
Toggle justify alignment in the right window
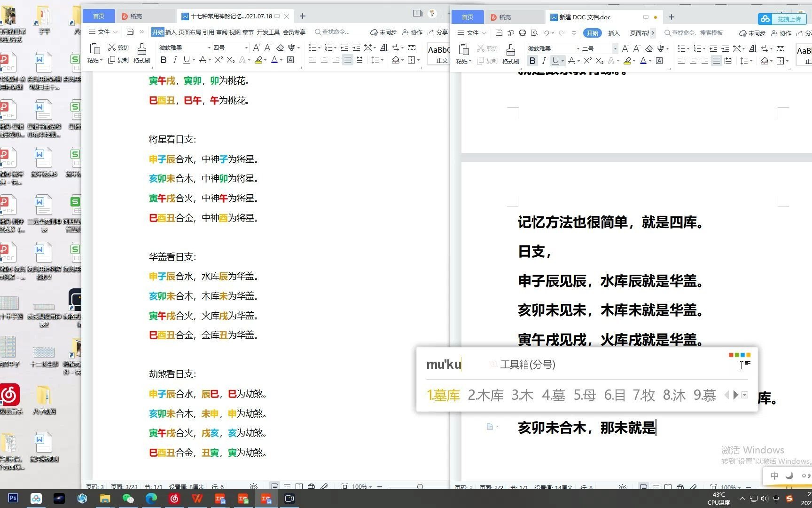point(716,61)
